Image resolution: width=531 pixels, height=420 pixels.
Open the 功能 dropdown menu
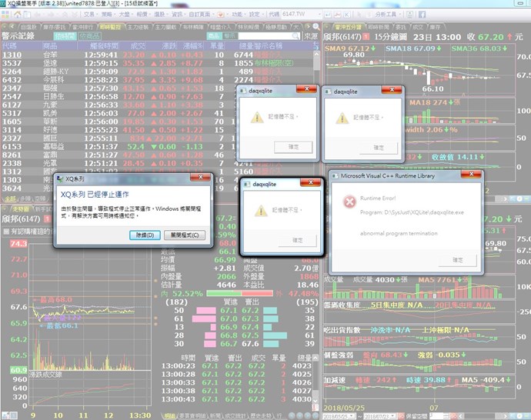239,14
